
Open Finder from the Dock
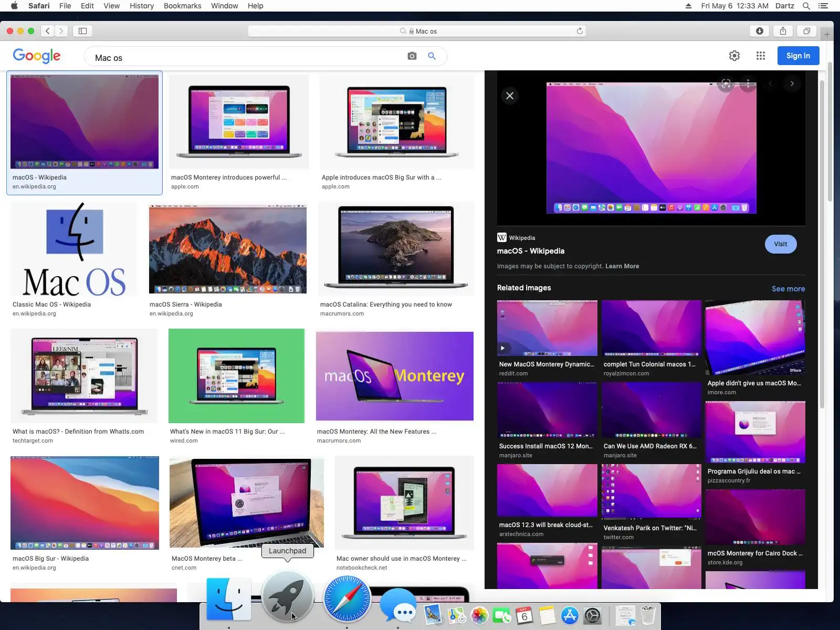click(228, 600)
